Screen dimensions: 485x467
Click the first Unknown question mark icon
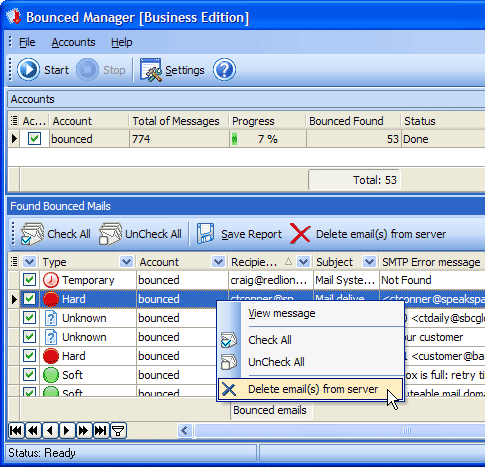pyautogui.click(x=51, y=318)
